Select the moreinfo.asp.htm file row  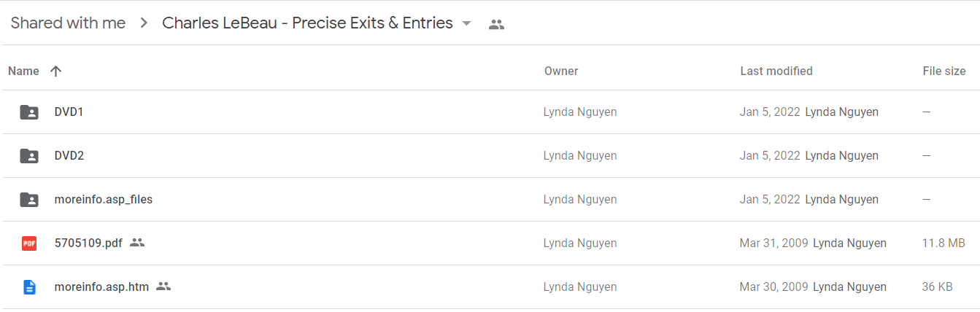(x=490, y=287)
